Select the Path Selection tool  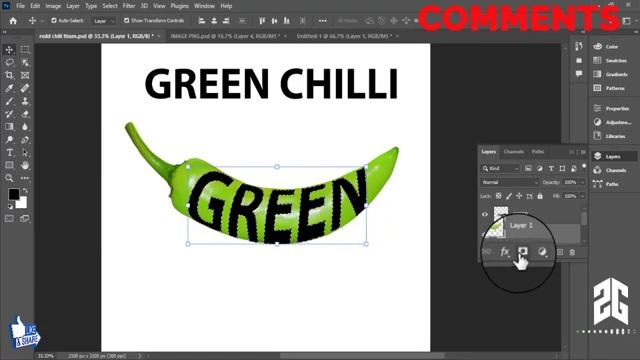click(25, 153)
